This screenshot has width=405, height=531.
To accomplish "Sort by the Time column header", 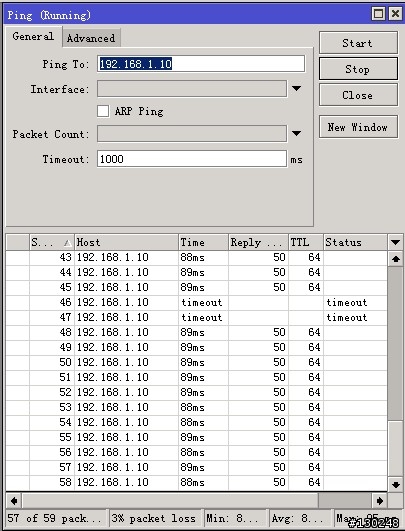I will click(x=203, y=242).
